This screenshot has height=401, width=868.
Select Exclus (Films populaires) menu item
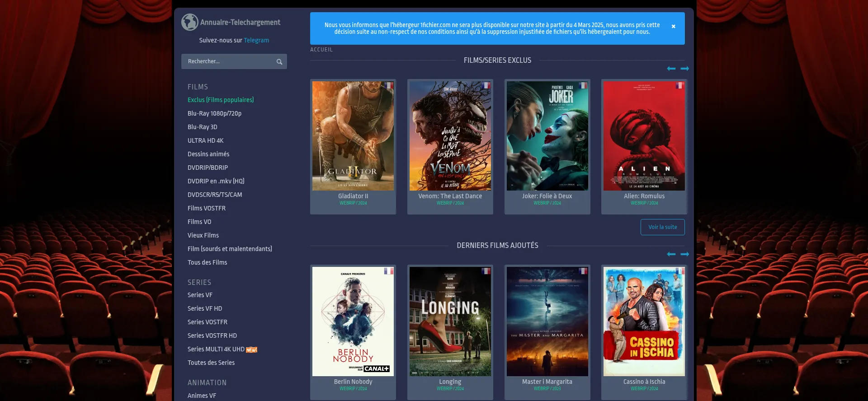click(x=221, y=100)
